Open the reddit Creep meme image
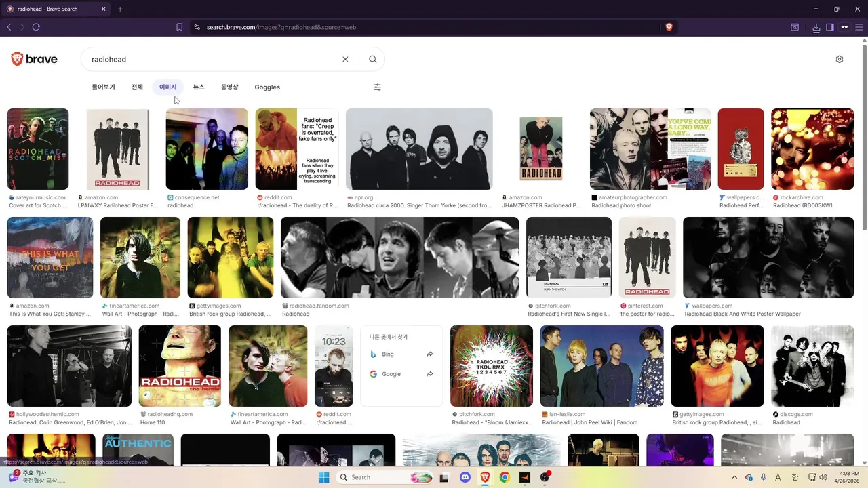Screen dimensions: 868x488 point(297,149)
